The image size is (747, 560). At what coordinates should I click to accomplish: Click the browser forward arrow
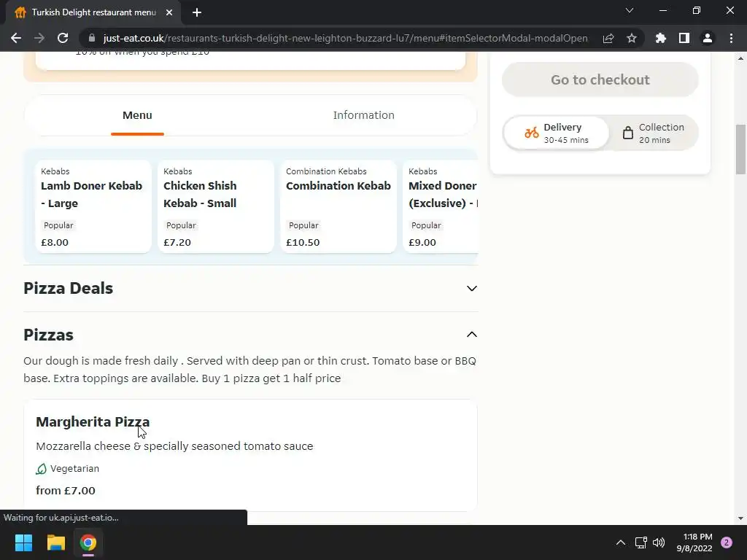39,38
